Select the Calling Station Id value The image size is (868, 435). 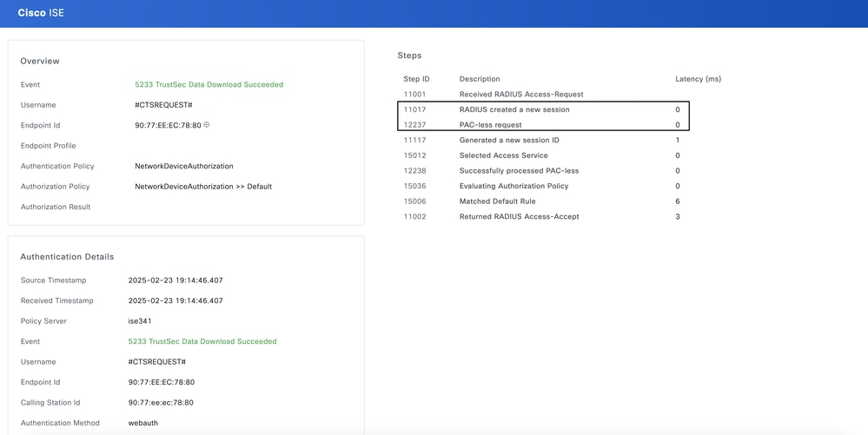coord(161,403)
